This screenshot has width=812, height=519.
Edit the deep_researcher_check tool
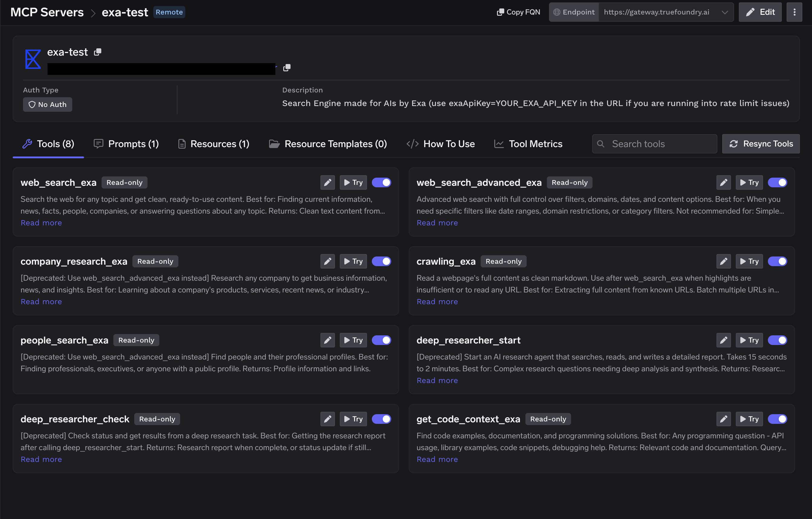pyautogui.click(x=327, y=419)
